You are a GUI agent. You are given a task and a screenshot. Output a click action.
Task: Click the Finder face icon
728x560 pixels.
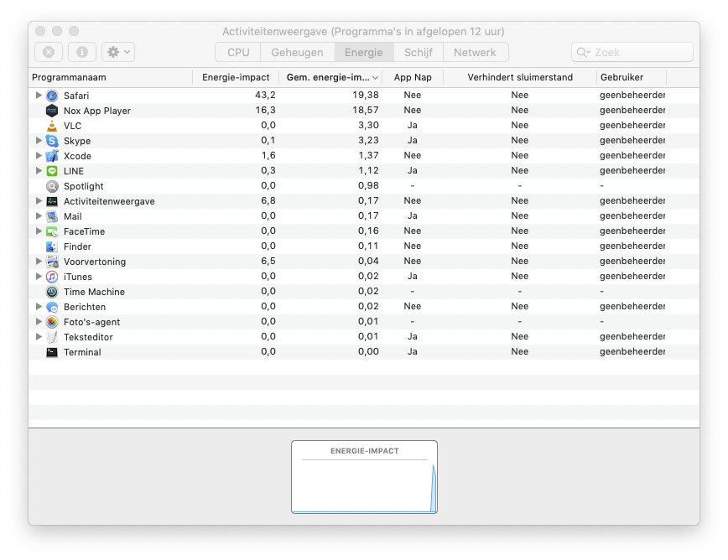(x=52, y=246)
